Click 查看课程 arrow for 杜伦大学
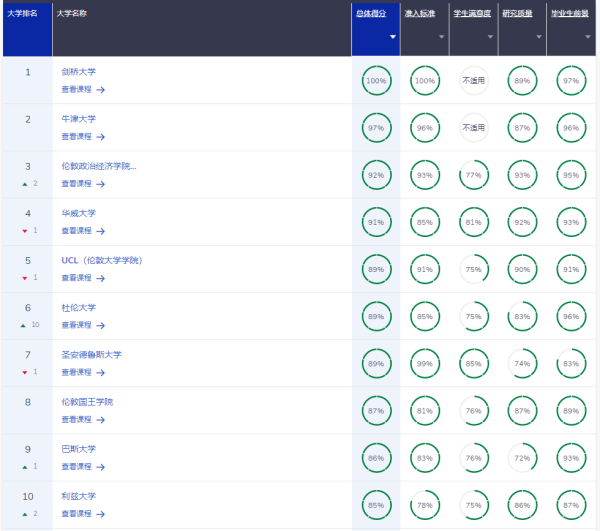The height and width of the screenshot is (531, 600). [101, 326]
